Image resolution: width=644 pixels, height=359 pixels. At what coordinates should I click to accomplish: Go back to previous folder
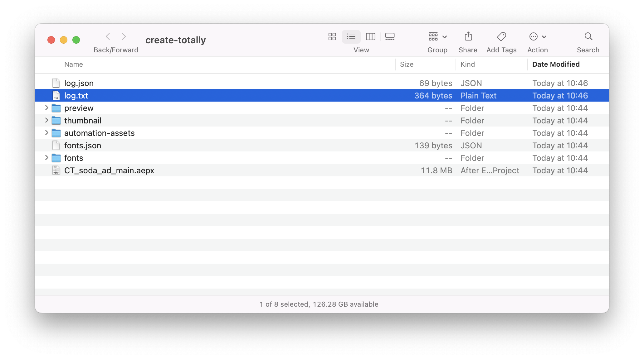click(108, 37)
